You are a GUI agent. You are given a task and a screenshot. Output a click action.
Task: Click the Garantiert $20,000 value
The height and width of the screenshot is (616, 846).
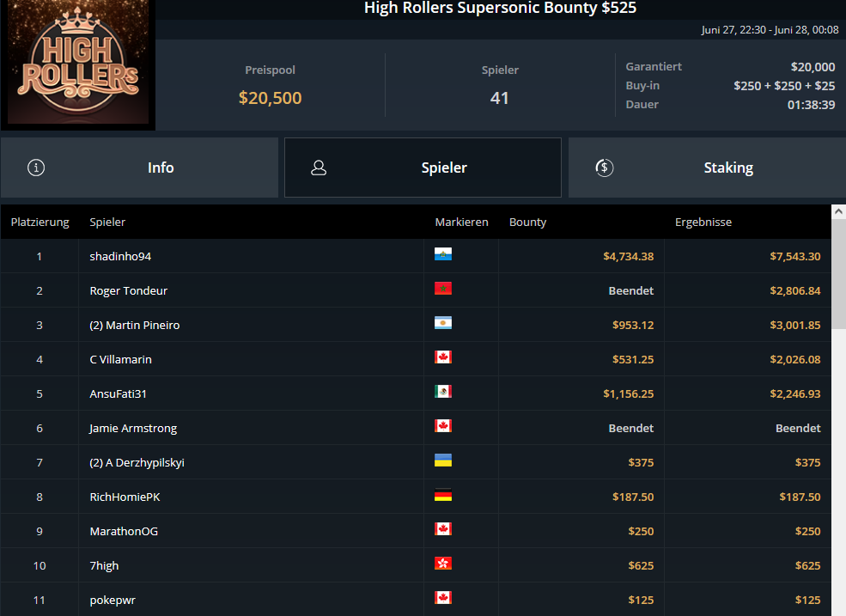[813, 66]
